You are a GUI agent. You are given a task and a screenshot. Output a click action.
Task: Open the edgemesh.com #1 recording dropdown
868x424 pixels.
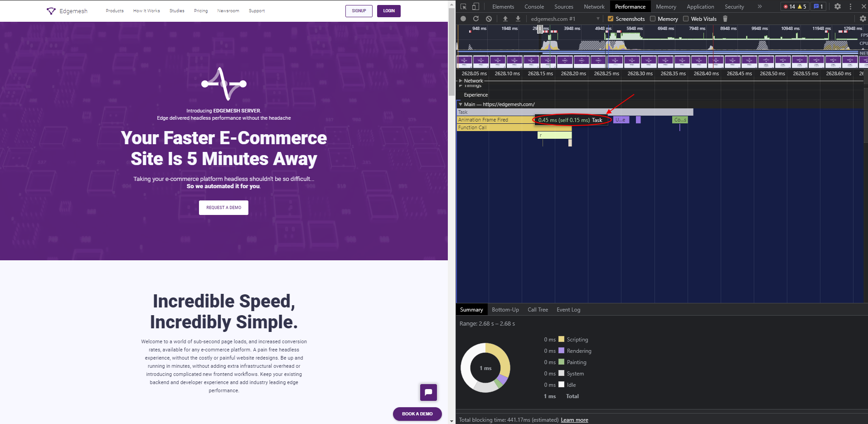(565, 19)
